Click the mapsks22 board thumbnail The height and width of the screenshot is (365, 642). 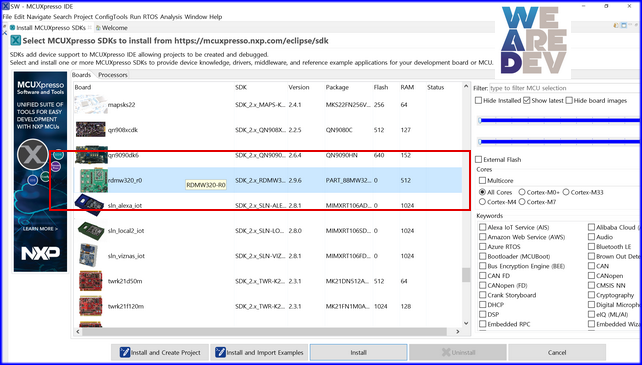(x=91, y=104)
